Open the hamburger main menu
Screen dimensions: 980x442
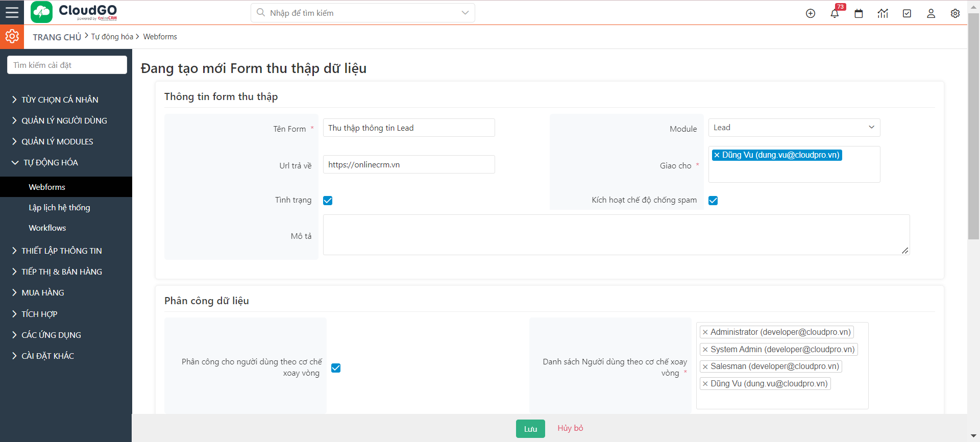click(x=12, y=12)
